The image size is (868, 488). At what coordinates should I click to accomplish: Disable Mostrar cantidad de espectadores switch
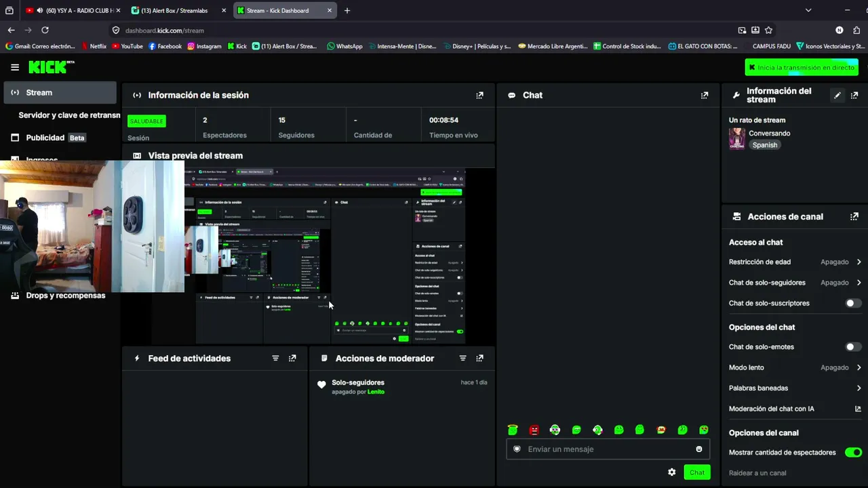[853, 452]
